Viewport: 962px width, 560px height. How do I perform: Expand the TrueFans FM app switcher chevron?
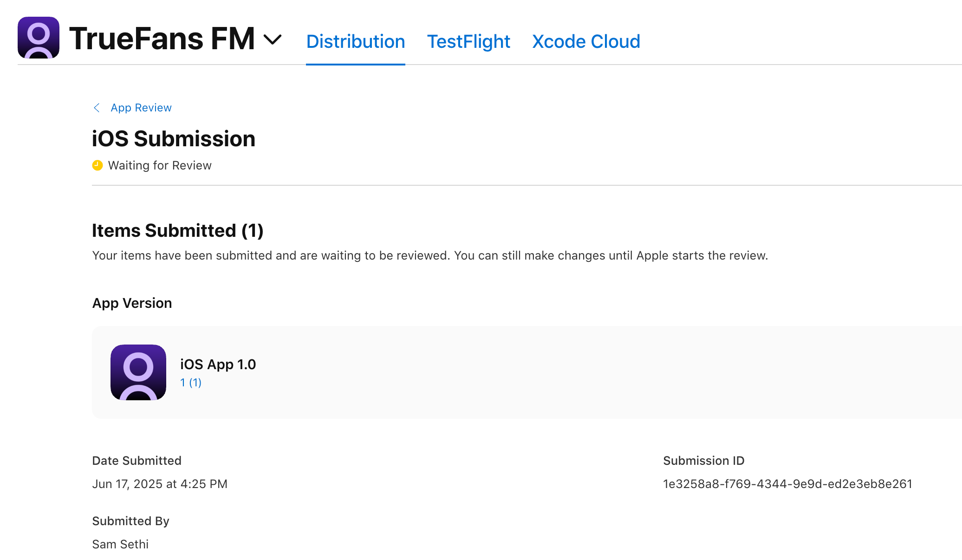[273, 39]
